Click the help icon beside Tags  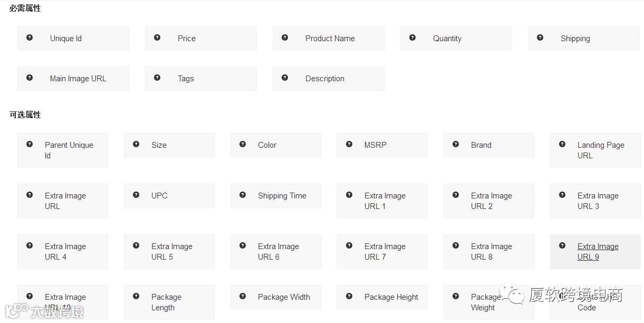click(157, 78)
